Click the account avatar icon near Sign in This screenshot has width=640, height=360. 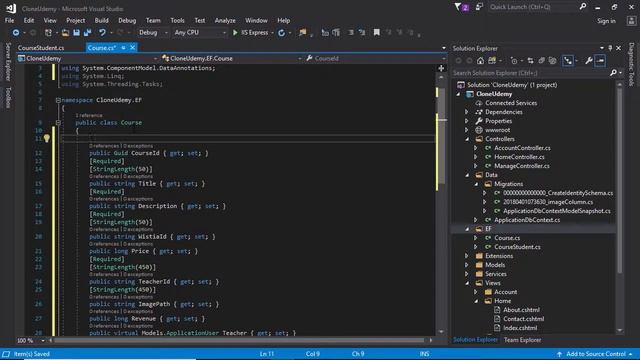(x=631, y=21)
